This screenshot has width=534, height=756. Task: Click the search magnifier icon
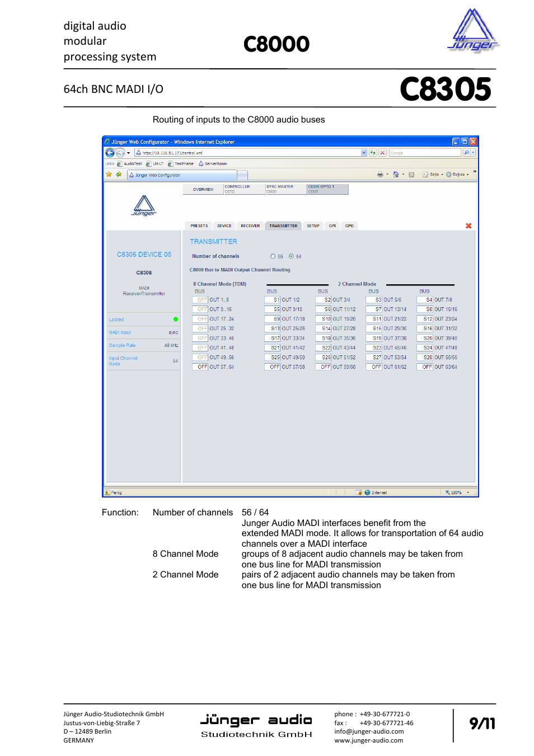tap(466, 152)
